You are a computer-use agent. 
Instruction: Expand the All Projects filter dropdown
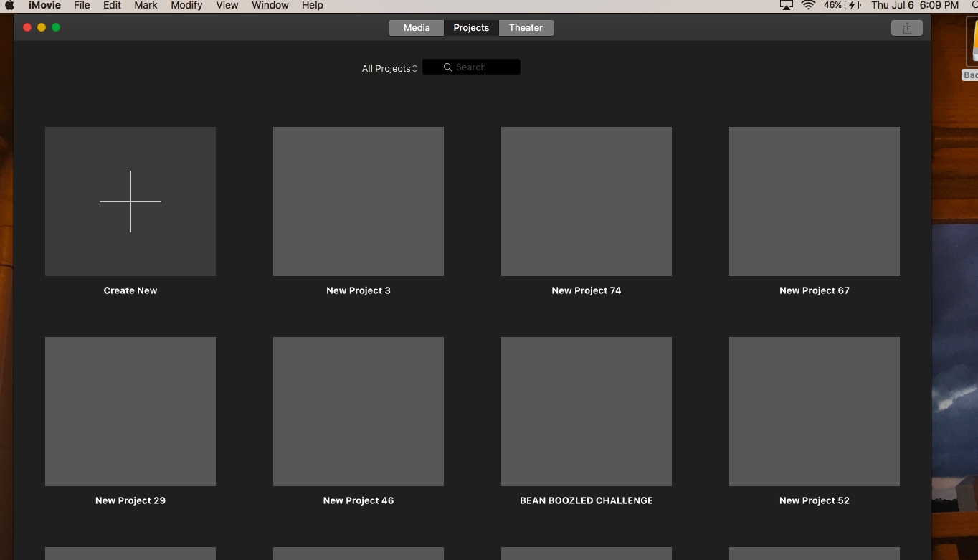[389, 69]
